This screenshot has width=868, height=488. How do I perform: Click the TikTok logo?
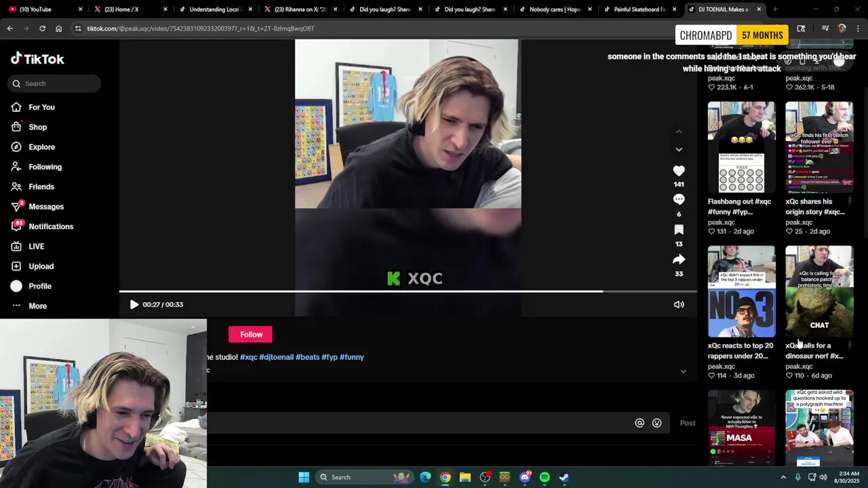pos(37,59)
